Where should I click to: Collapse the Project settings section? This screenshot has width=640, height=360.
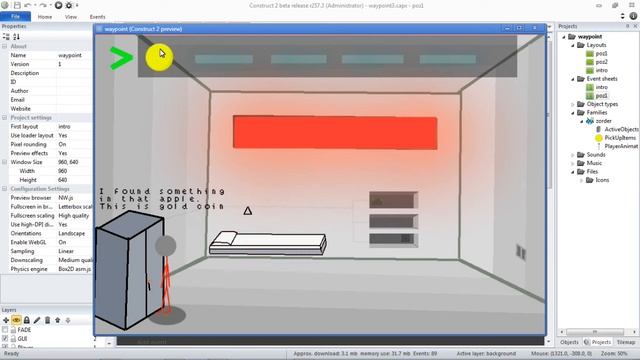tap(4, 118)
